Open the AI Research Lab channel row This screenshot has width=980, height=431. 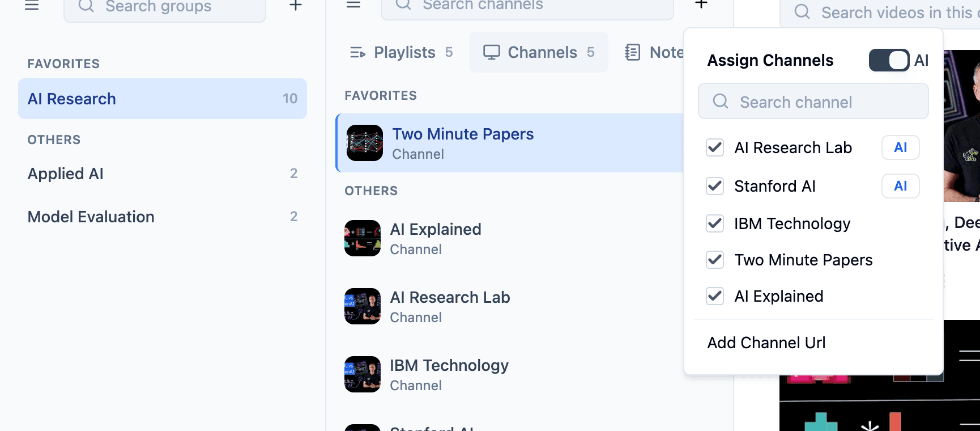510,306
